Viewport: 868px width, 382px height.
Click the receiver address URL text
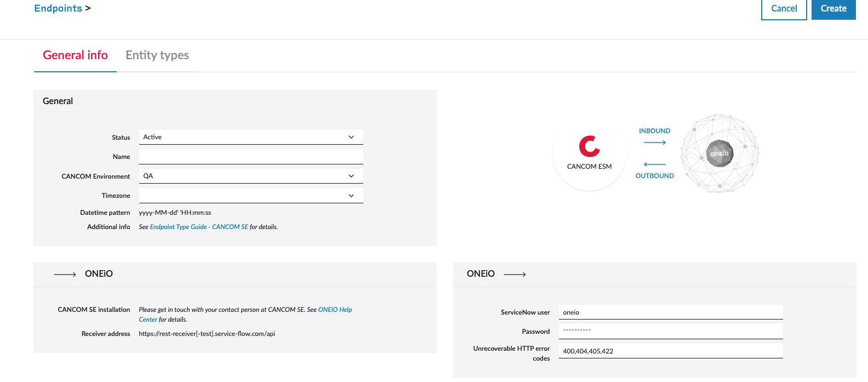click(207, 334)
